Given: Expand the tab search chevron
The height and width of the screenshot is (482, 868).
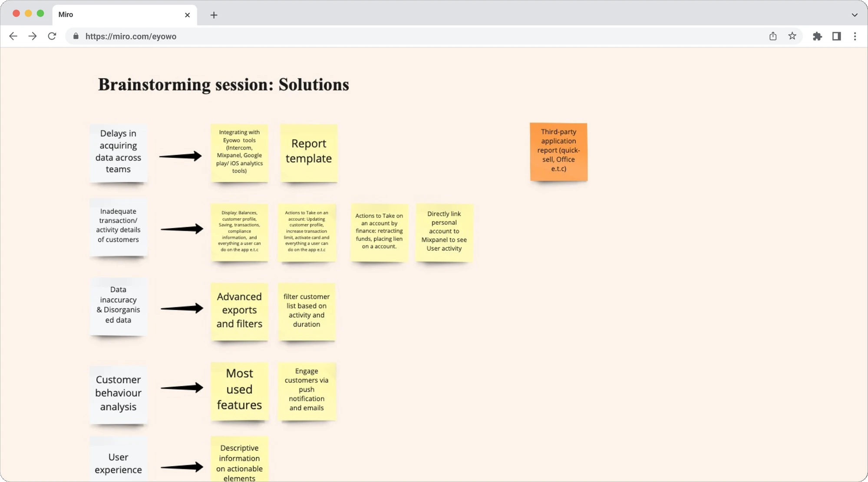Looking at the screenshot, I should [x=855, y=15].
